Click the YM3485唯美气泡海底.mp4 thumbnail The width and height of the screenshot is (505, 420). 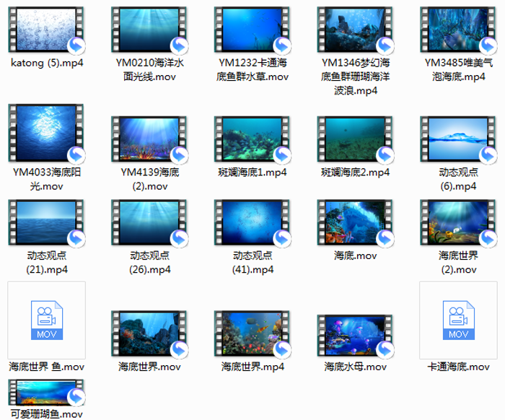pyautogui.click(x=459, y=29)
